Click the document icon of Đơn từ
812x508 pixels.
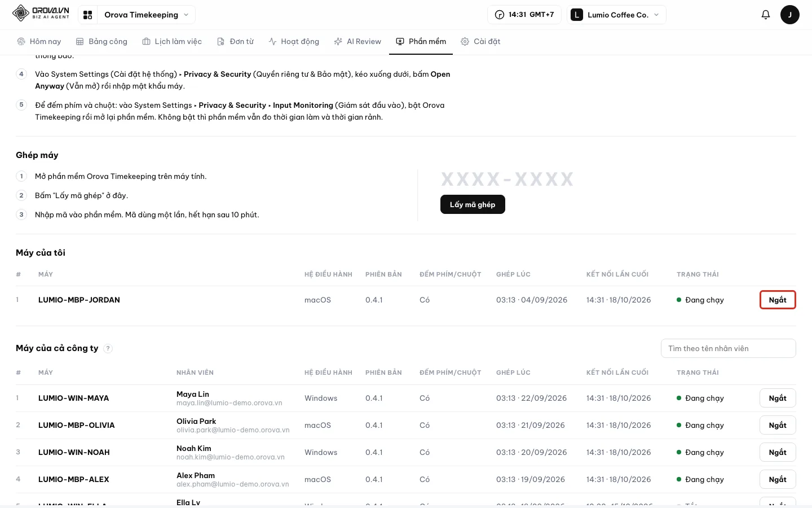click(221, 41)
